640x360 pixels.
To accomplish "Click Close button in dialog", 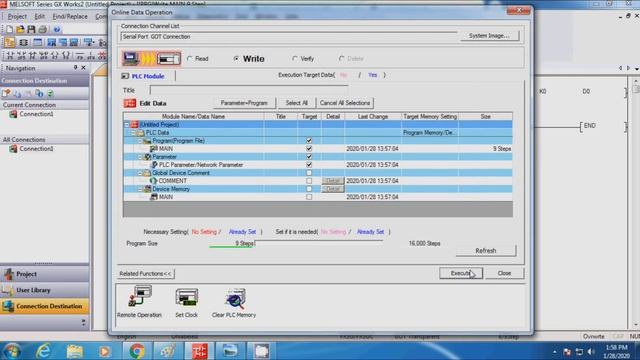I will tap(504, 273).
